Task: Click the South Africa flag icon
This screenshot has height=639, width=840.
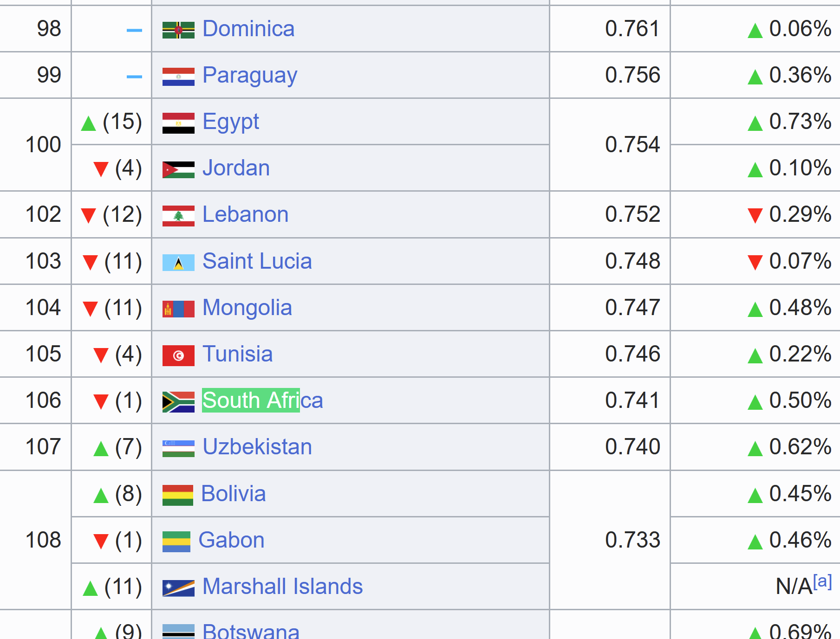Action: click(178, 402)
